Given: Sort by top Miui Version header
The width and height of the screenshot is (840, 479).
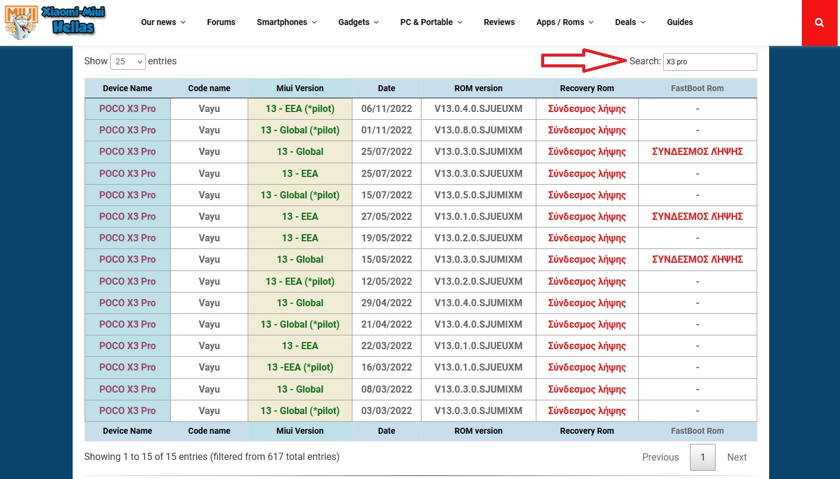Looking at the screenshot, I should point(300,88).
